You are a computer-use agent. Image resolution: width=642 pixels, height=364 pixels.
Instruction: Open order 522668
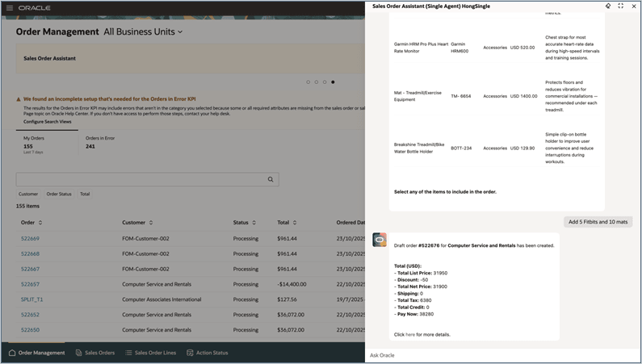(31, 253)
